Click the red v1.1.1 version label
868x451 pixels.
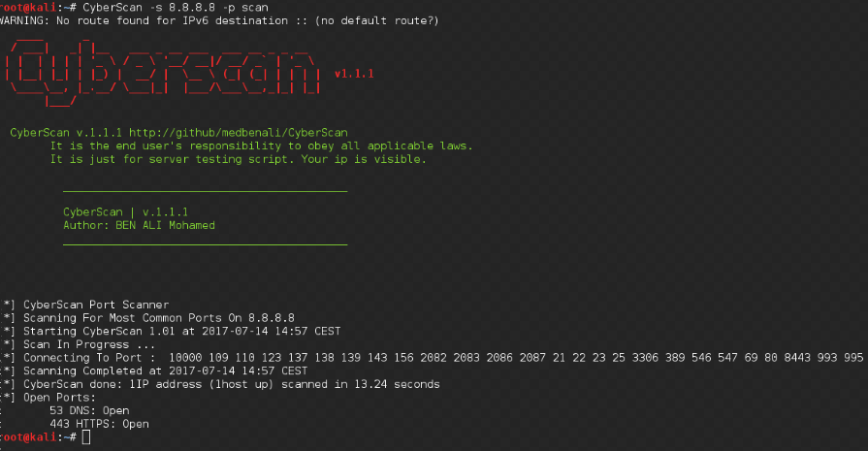(354, 74)
